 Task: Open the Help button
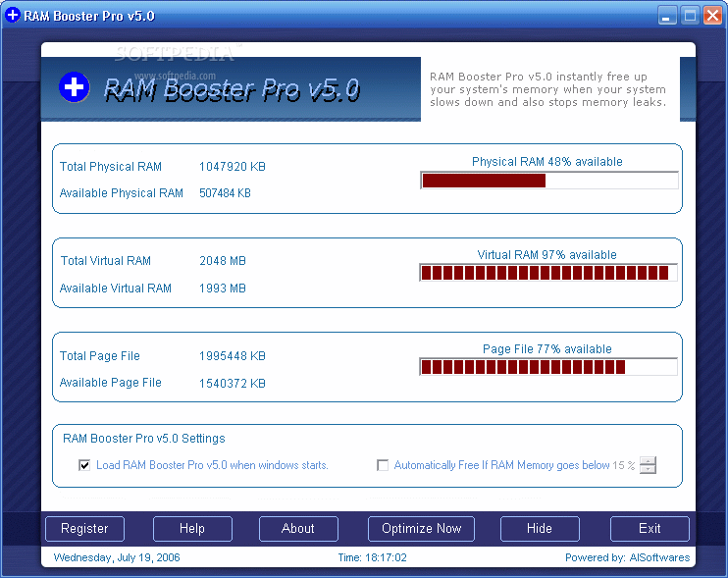[x=192, y=529]
